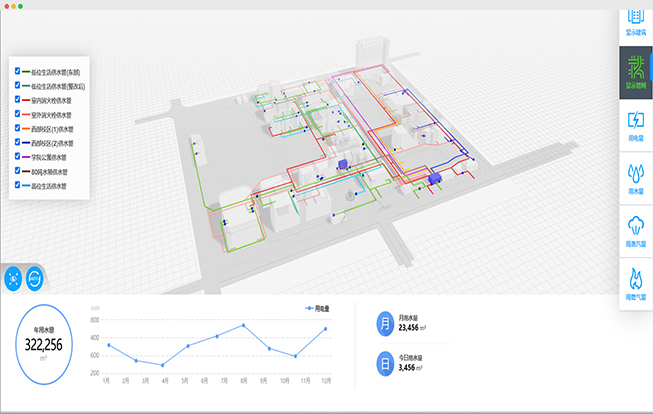Click the 月 monthly water circle icon
The width and height of the screenshot is (653, 414).
click(x=385, y=323)
